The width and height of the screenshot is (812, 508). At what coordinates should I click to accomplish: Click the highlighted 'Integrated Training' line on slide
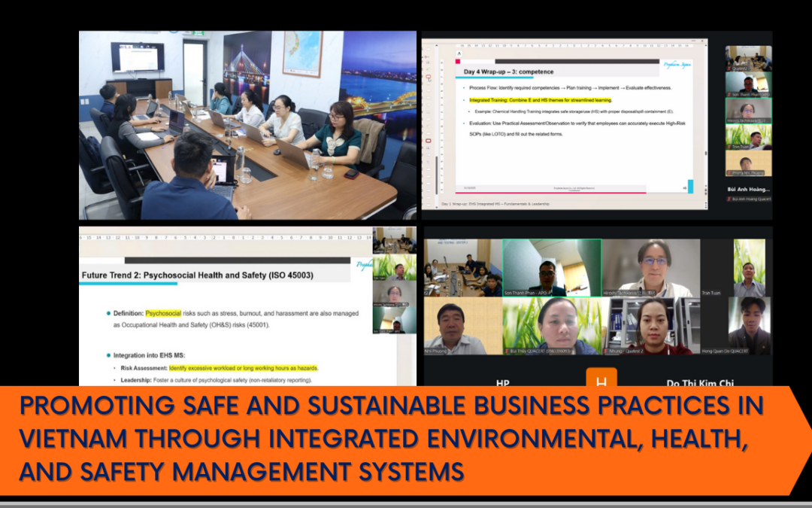[x=540, y=99]
